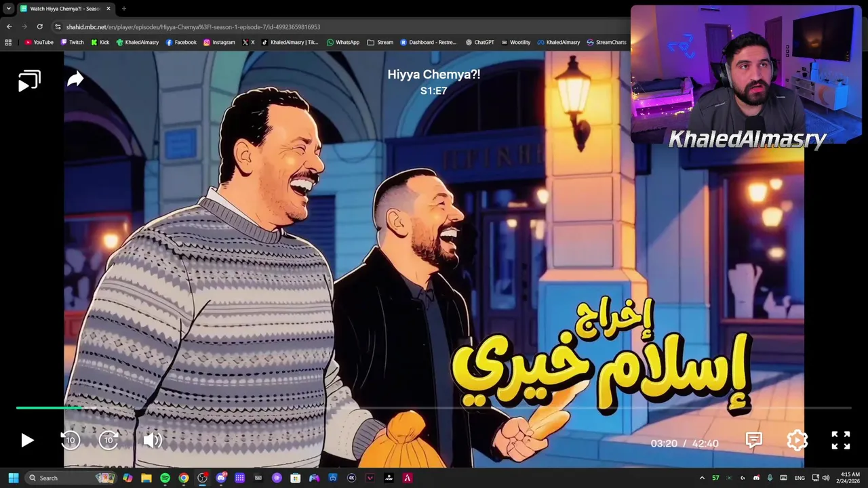The image size is (868, 488).
Task: Open the purple grid app in the taskbar
Action: [239, 478]
